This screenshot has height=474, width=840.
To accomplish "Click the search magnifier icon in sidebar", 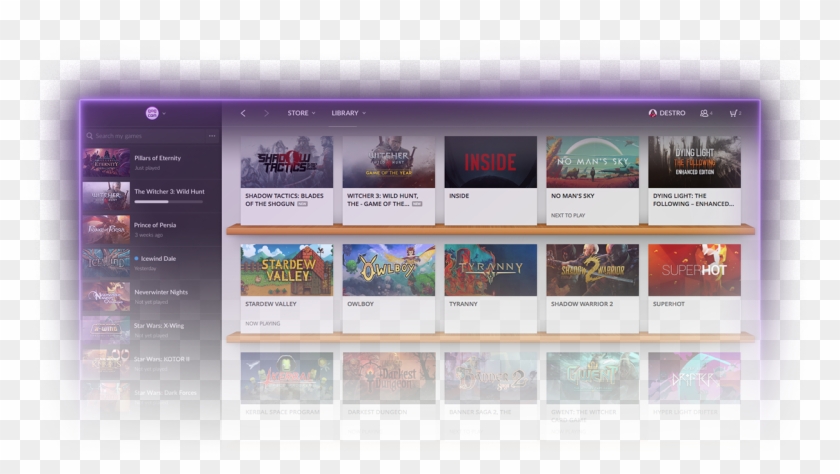I will coord(89,135).
